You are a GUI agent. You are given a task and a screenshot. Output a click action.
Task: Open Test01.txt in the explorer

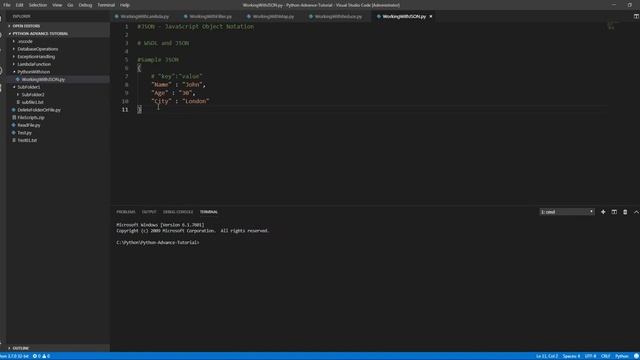click(27, 140)
